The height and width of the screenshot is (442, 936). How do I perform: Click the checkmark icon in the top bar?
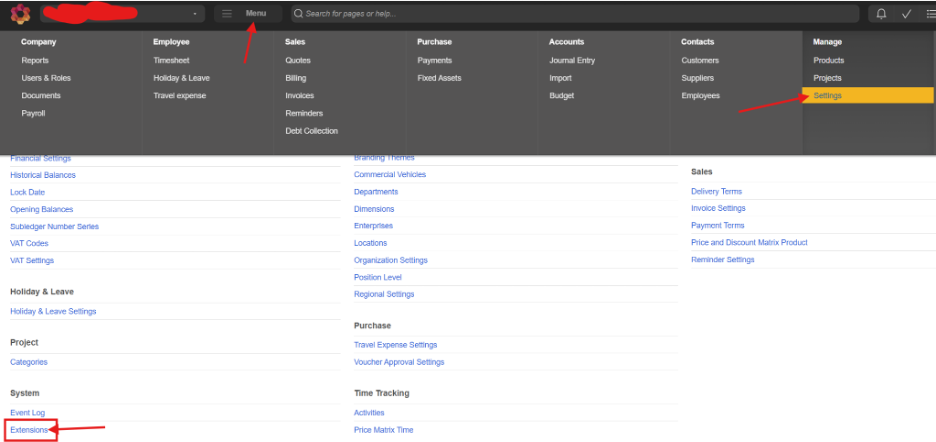(906, 14)
